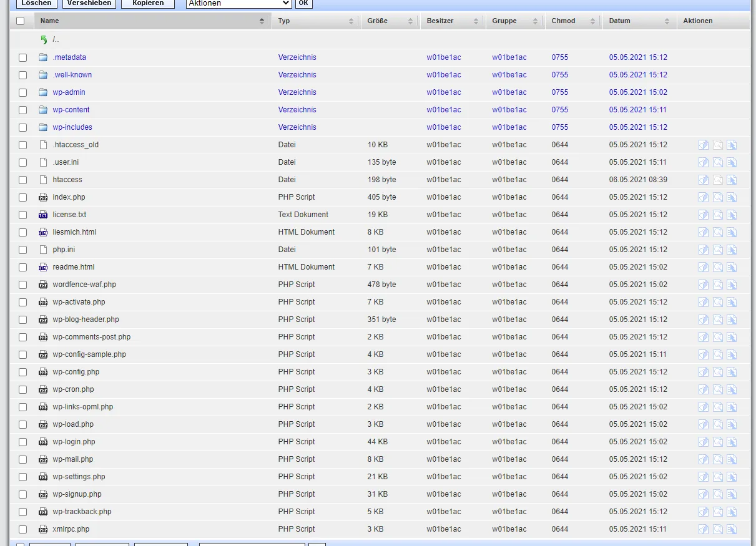Click the sort arrows in the Gruppe column
The height and width of the screenshot is (546, 756).
(535, 21)
